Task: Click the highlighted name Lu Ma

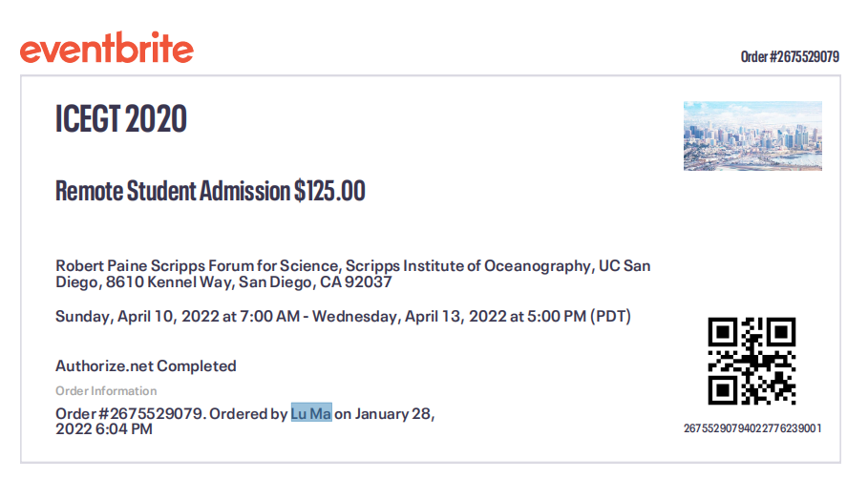Action: click(311, 414)
